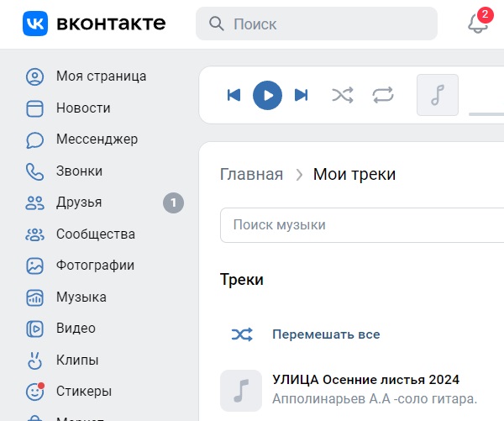Click the Музыка text label
The height and width of the screenshot is (421, 504).
click(81, 297)
